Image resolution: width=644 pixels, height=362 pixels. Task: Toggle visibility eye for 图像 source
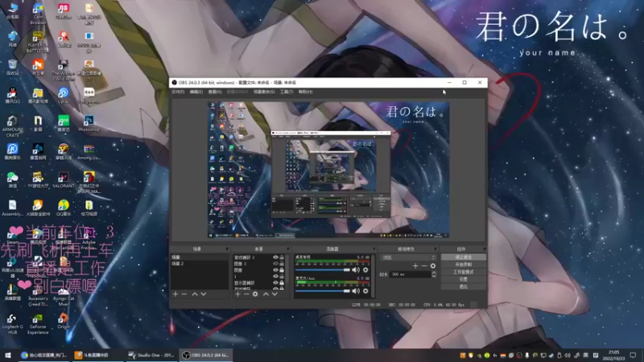pos(275,270)
